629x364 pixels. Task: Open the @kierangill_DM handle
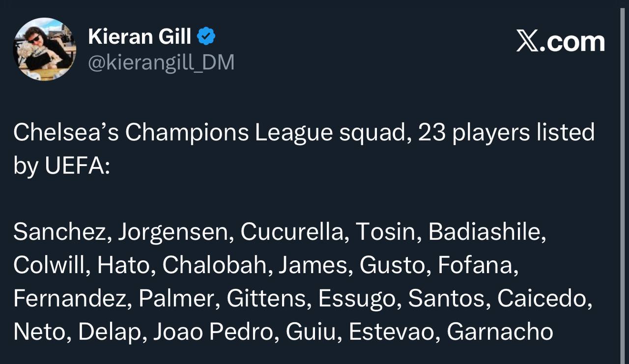(161, 62)
